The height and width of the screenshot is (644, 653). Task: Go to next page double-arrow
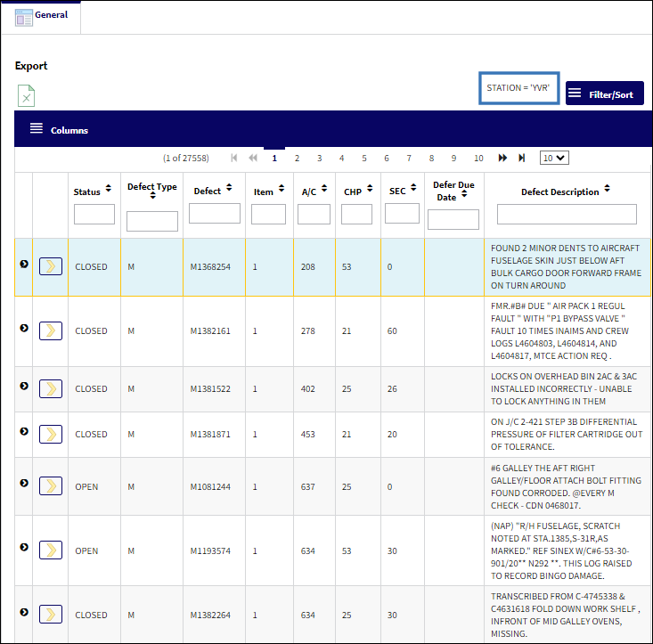502,159
